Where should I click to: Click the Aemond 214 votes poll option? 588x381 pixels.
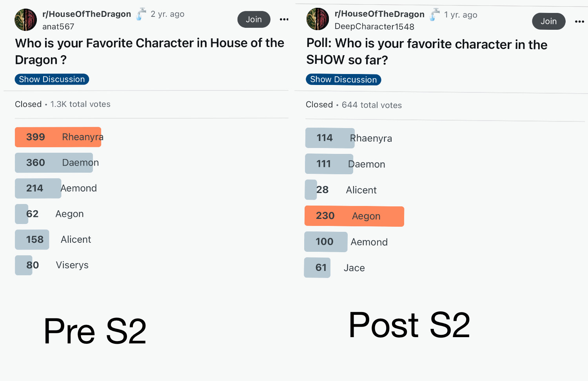coord(56,188)
